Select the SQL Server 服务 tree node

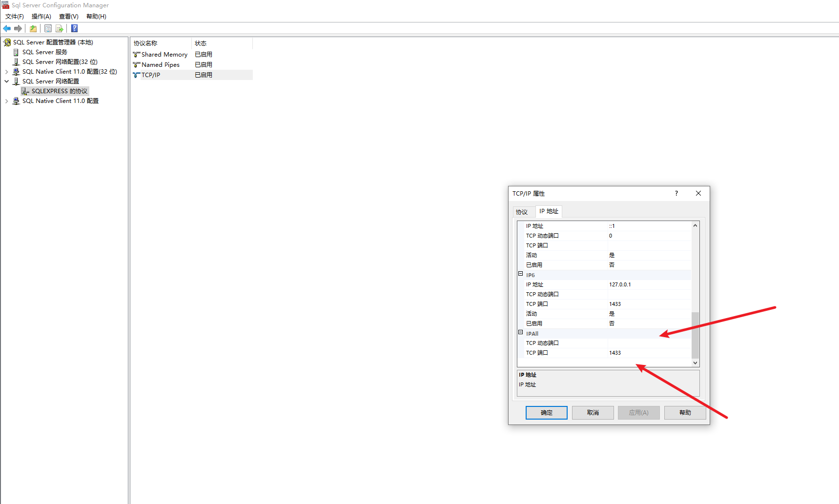[x=44, y=52]
